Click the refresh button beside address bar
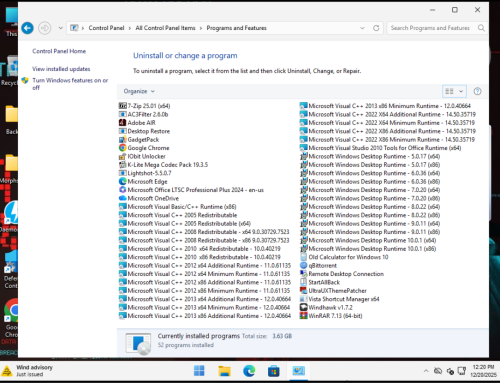The width and height of the screenshot is (500, 383). [x=376, y=28]
